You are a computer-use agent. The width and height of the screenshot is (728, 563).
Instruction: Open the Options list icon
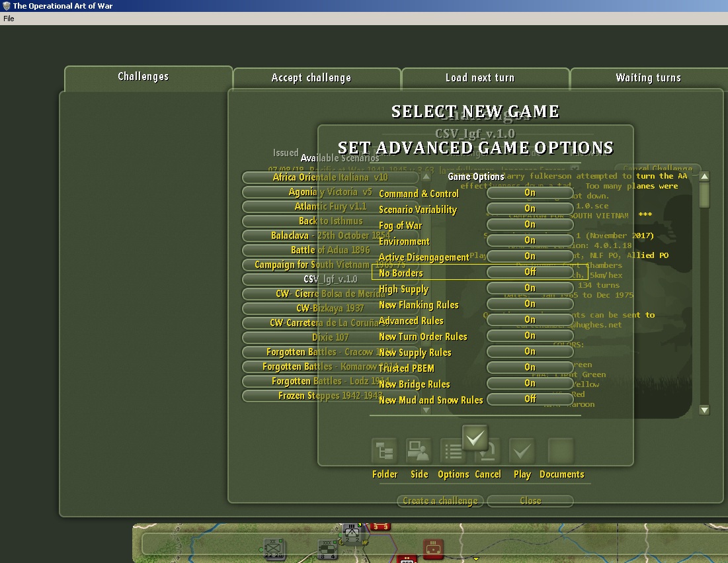(x=453, y=451)
